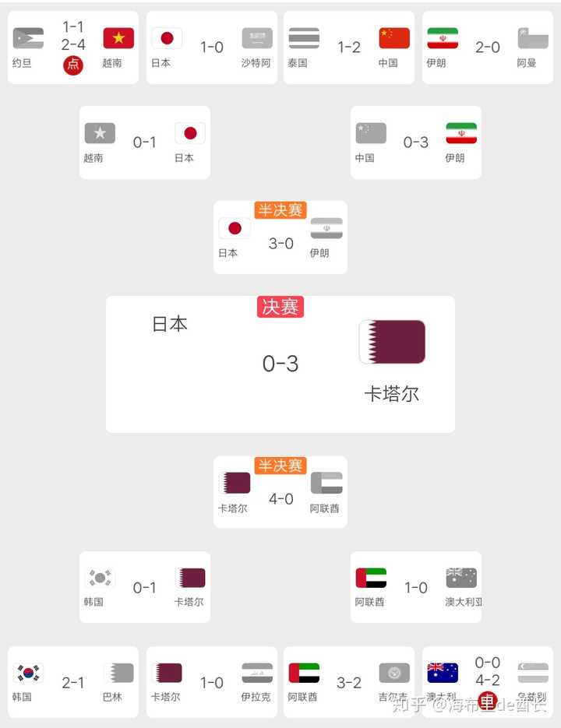Tap the UAE–Australia 1-0 quarterfinal score

[x=416, y=588]
